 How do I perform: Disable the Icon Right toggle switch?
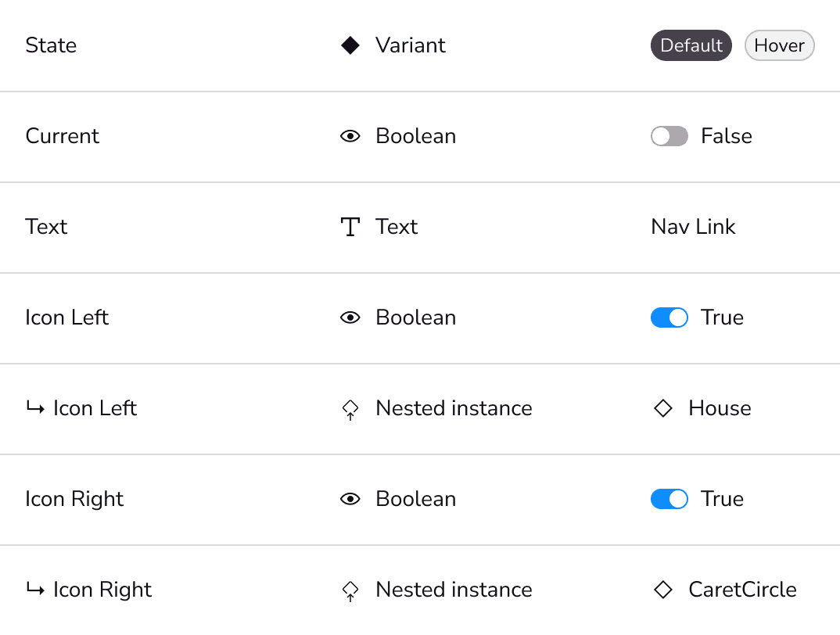point(669,500)
